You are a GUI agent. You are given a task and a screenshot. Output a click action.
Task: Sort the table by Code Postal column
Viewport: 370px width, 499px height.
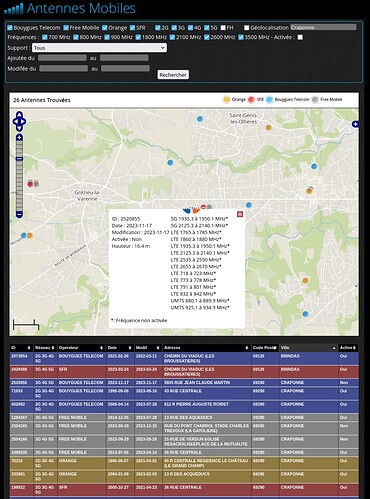265,348
